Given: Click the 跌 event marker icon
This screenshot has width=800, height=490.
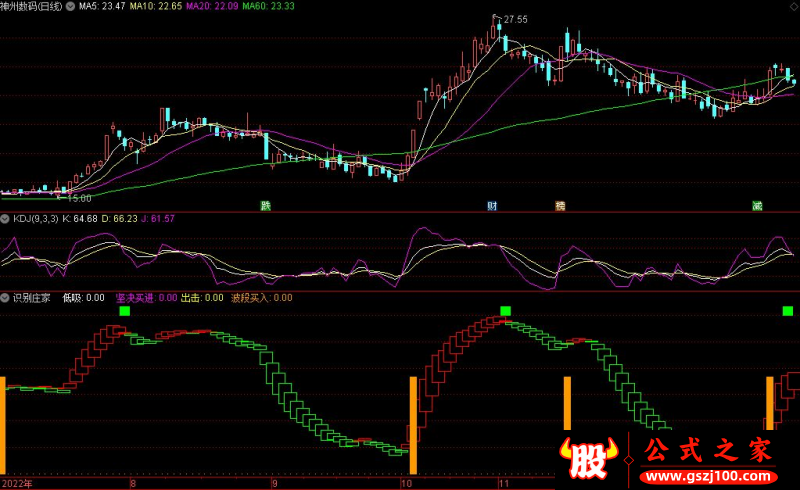Looking at the screenshot, I should tap(265, 206).
